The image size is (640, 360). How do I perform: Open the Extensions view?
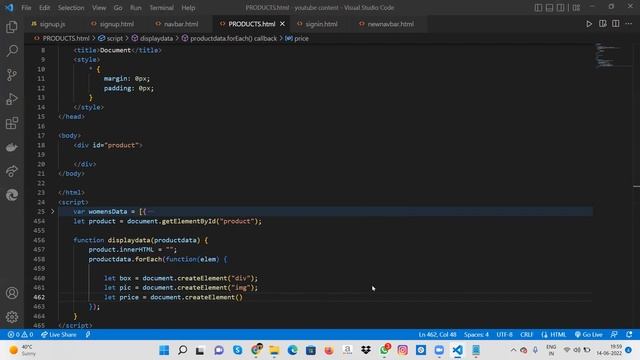pyautogui.click(x=12, y=123)
